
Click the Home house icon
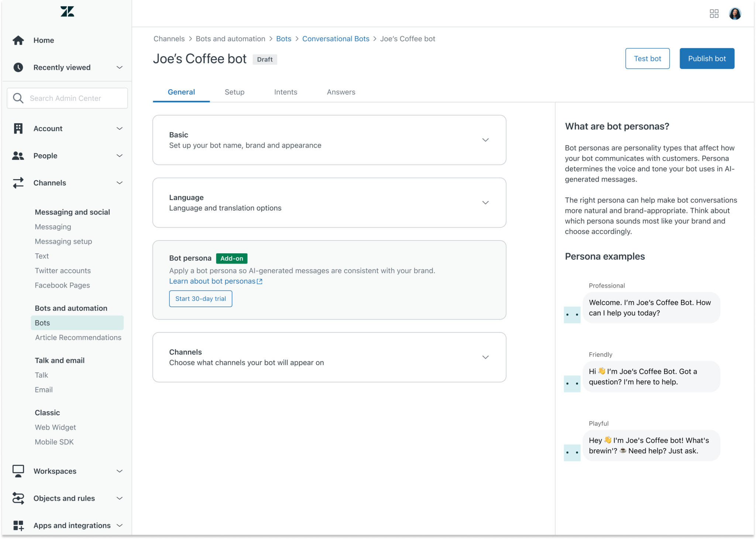(18, 40)
